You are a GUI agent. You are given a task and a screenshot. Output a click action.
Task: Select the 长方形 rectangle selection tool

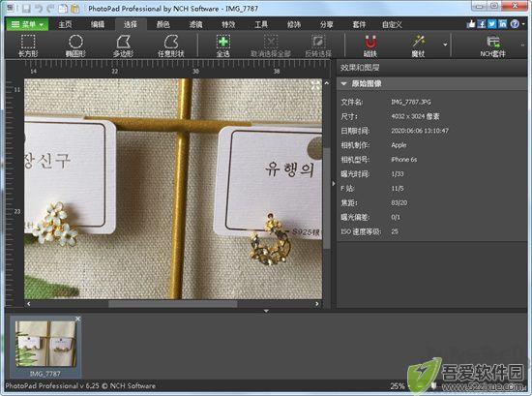(28, 46)
